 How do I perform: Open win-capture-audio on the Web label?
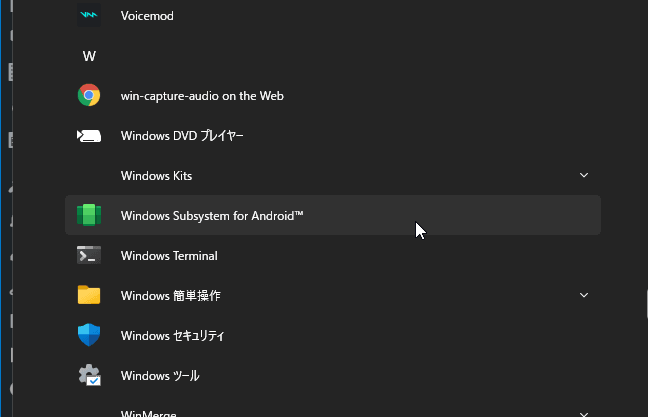click(x=202, y=96)
